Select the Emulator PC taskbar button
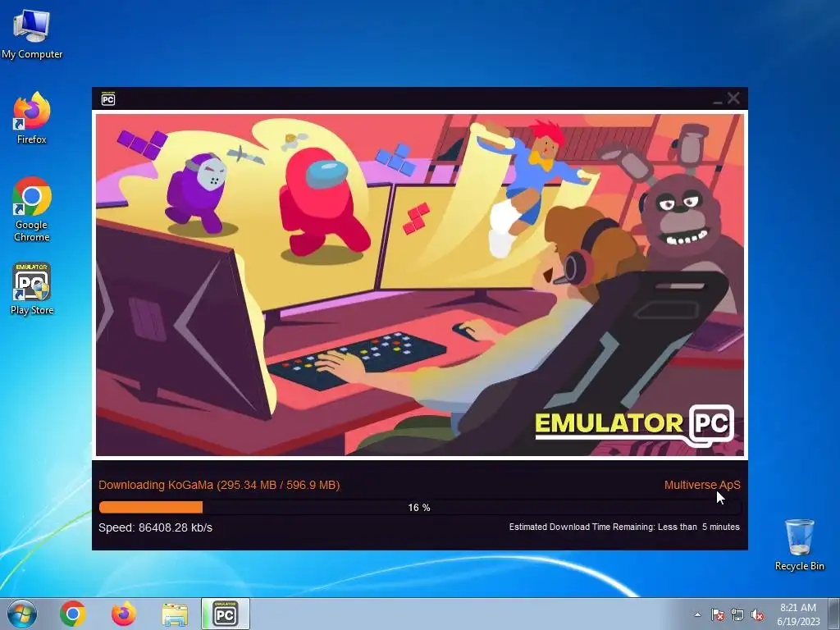 tap(225, 614)
